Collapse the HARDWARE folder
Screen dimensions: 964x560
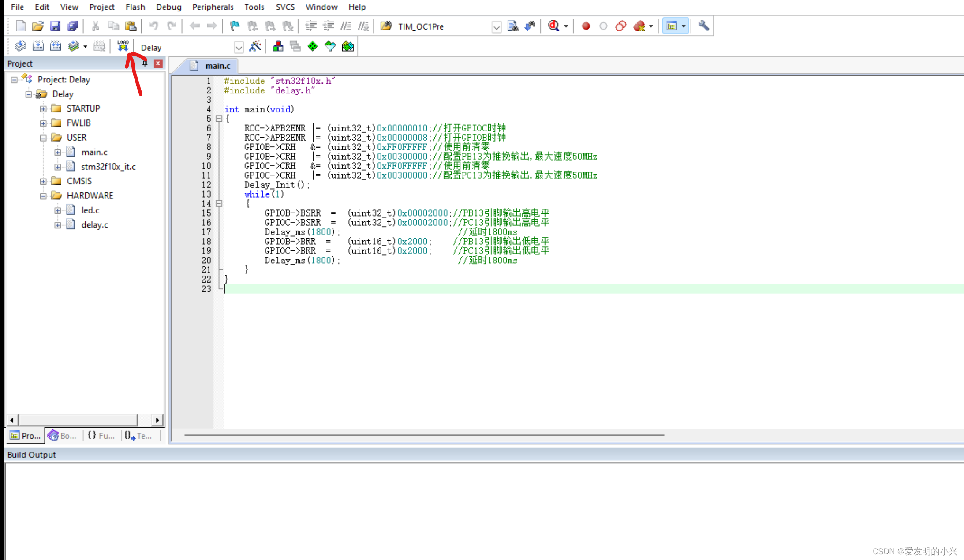(x=43, y=196)
